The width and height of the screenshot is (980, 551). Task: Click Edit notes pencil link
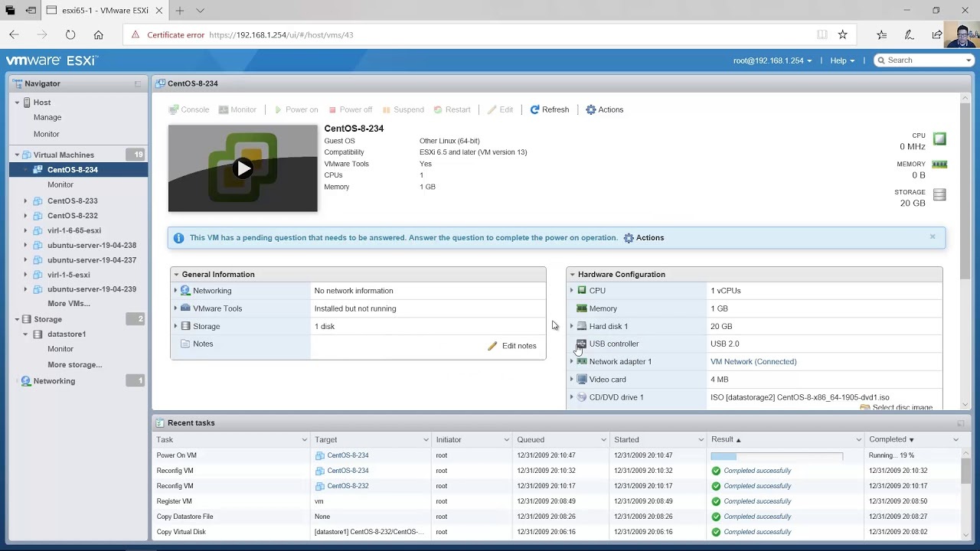pos(512,346)
